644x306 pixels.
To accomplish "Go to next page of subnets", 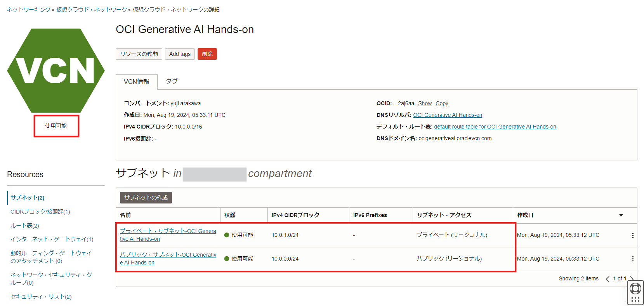I will 632,279.
